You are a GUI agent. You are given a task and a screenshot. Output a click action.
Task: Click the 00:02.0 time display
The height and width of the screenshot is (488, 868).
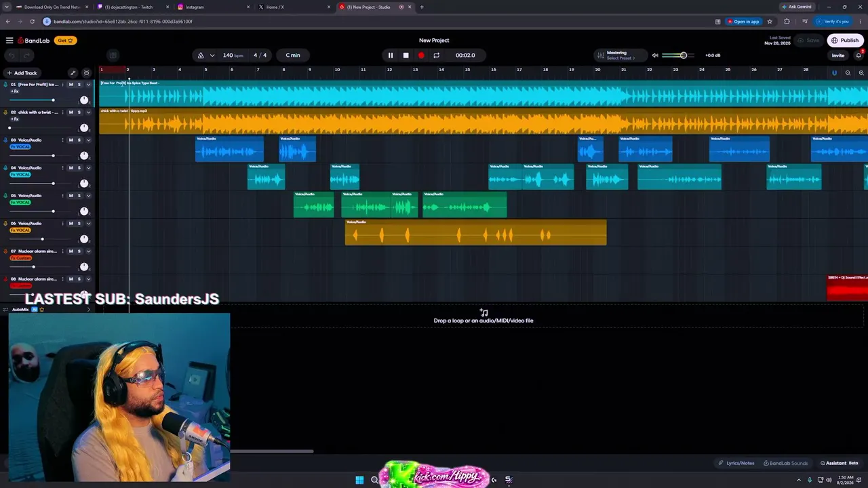465,56
